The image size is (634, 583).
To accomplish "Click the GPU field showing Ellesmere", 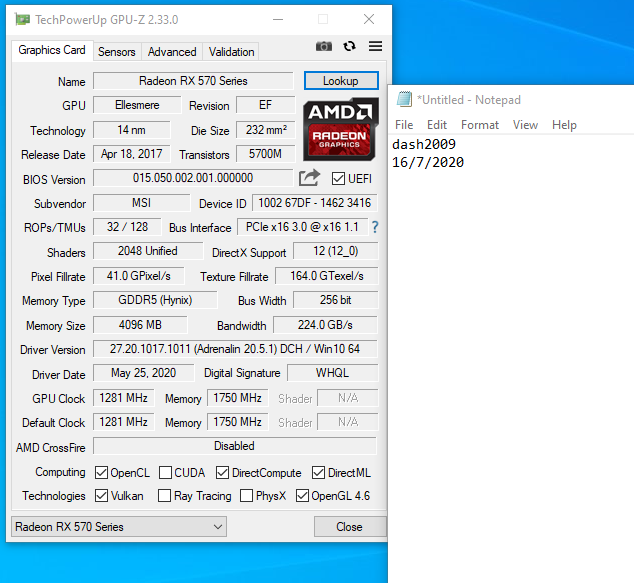I will point(137,105).
